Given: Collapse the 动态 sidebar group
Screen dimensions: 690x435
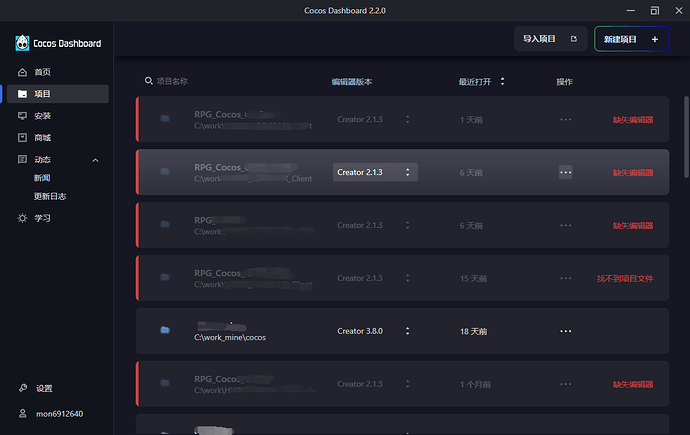Looking at the screenshot, I should [x=95, y=160].
